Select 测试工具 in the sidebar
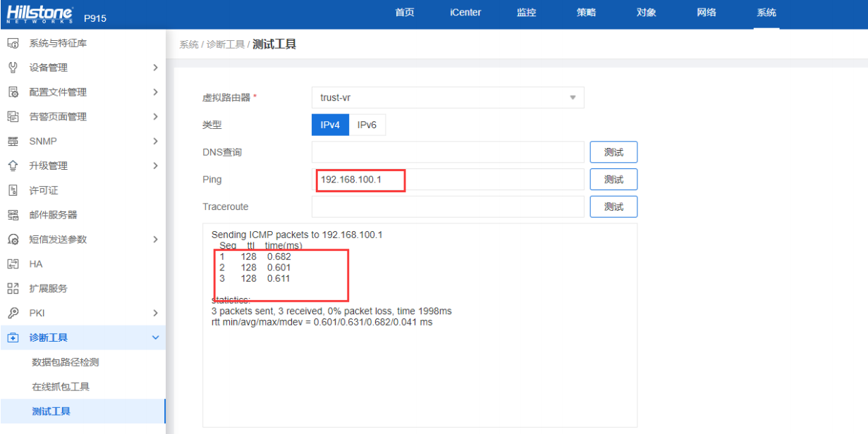This screenshot has width=868, height=434. click(x=82, y=411)
